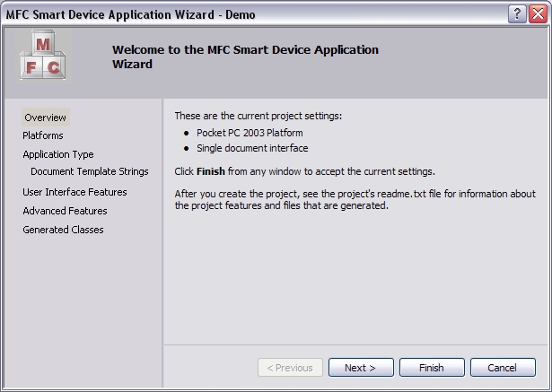Click 'These are the current project settings' text
The image size is (552, 392).
pyautogui.click(x=258, y=116)
